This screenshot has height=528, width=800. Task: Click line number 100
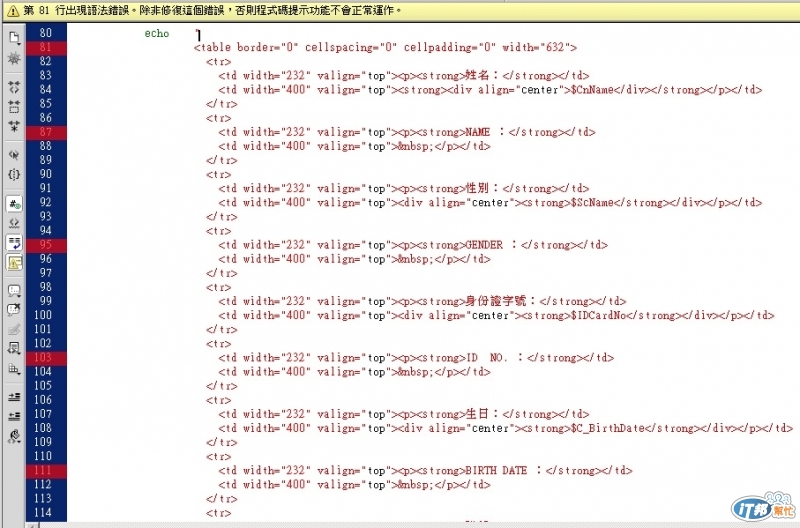click(x=43, y=315)
